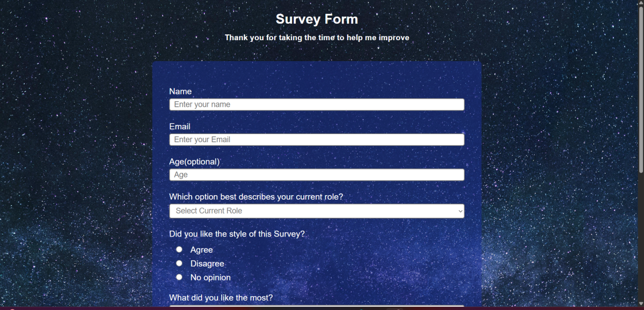The height and width of the screenshot is (310, 644).
Task: Click the Age input box
Action: (x=317, y=175)
